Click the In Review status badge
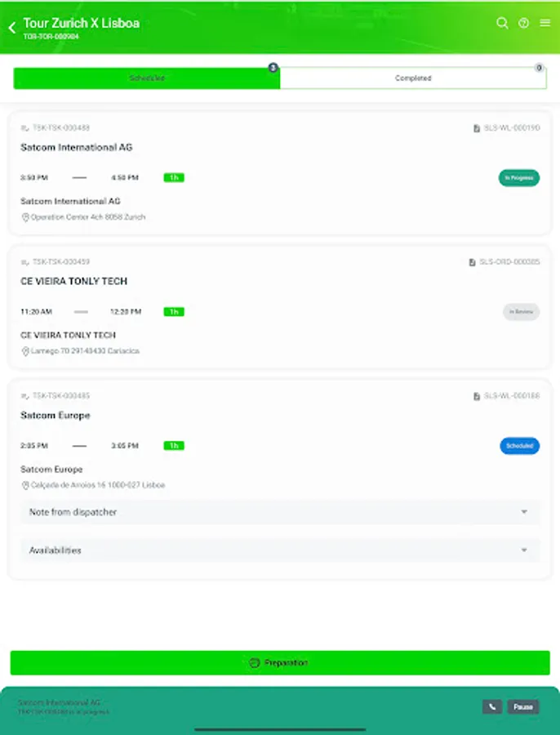560x735 pixels. (521, 312)
